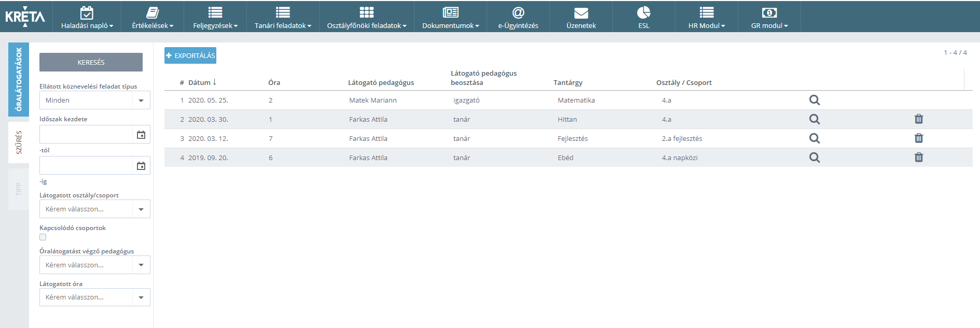Click the Matematika cell

pos(576,101)
